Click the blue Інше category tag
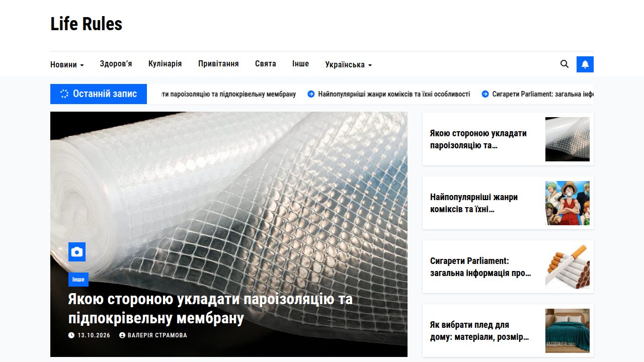This screenshot has width=644, height=362. (x=78, y=280)
